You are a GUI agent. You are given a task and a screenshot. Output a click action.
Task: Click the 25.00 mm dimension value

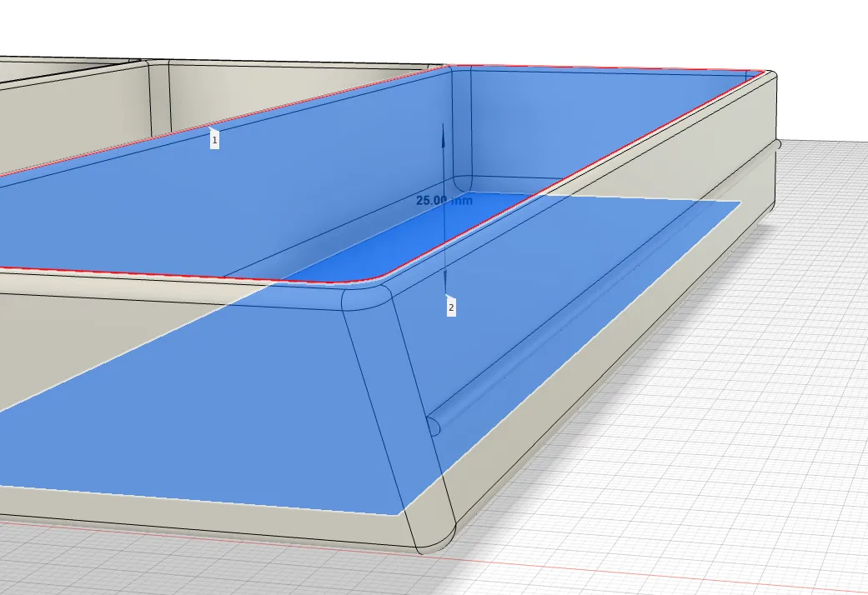coord(444,200)
